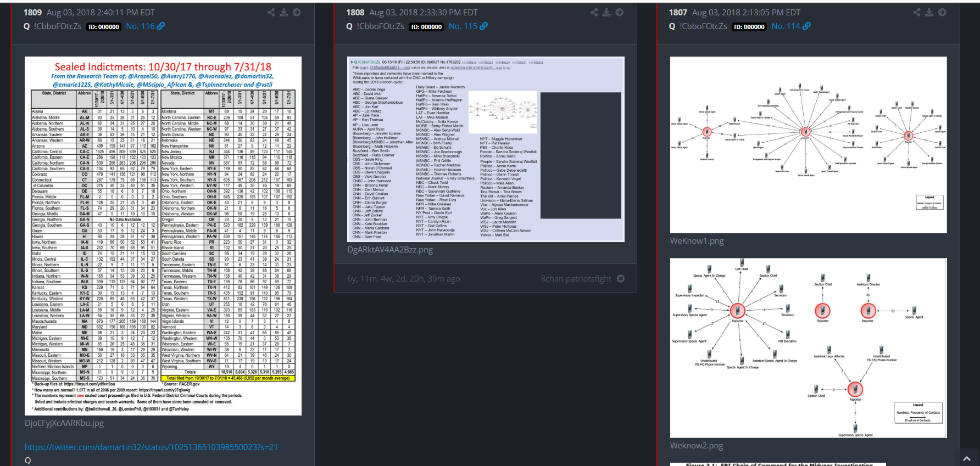Open post 1809 via arrow icon

(297, 12)
